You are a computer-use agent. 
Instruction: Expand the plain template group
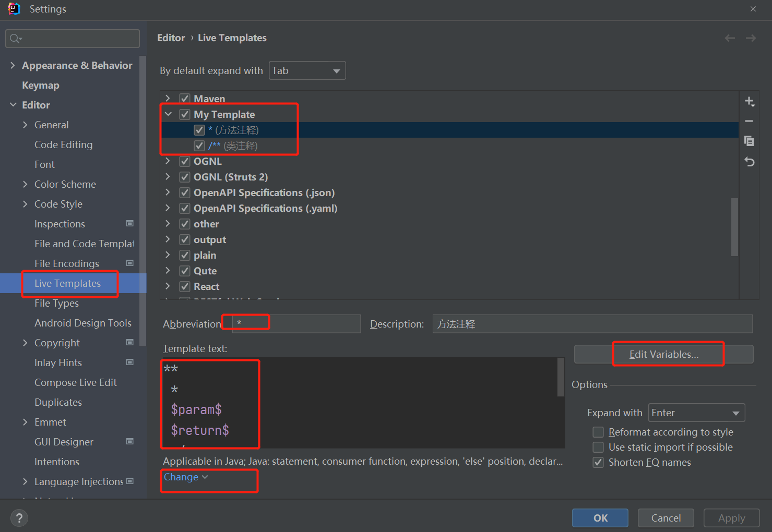pyautogui.click(x=168, y=255)
